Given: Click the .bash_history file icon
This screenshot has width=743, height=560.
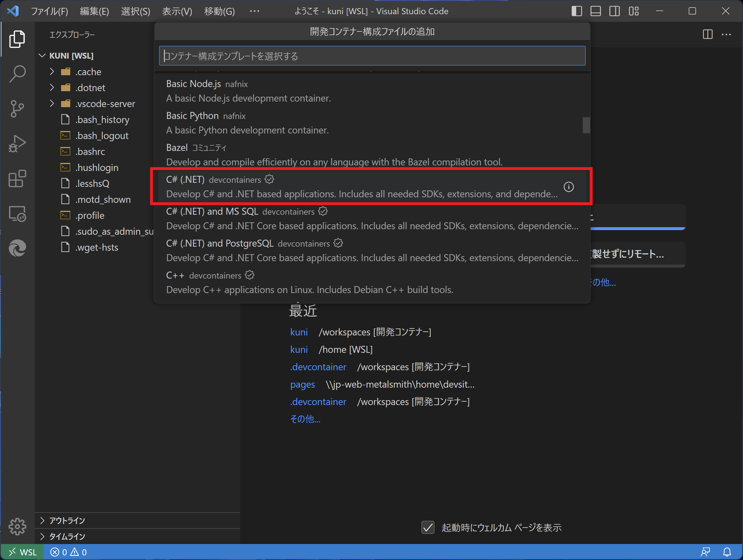Looking at the screenshot, I should [65, 120].
